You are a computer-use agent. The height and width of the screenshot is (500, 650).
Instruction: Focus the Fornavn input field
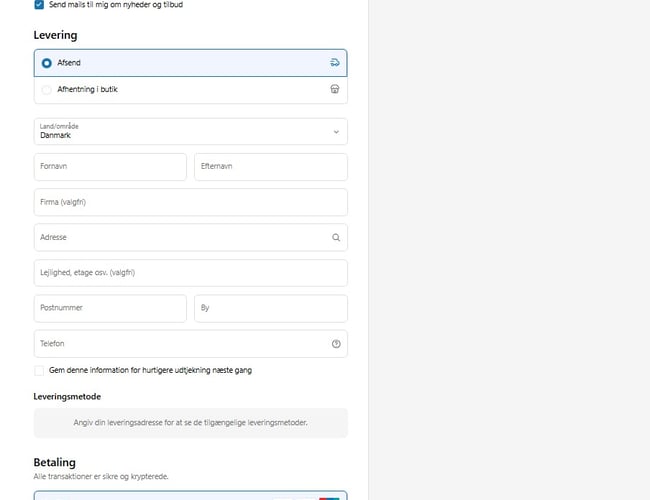click(110, 167)
